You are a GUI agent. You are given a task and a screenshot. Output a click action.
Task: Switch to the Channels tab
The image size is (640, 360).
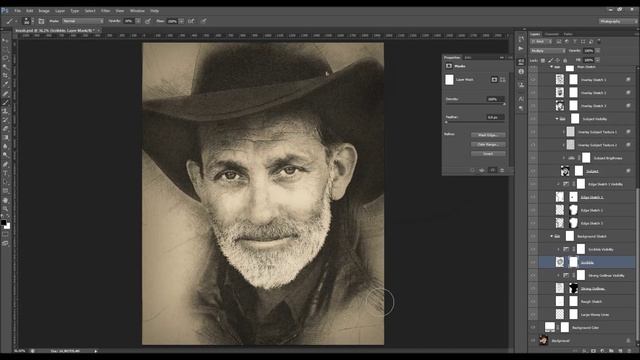(552, 34)
